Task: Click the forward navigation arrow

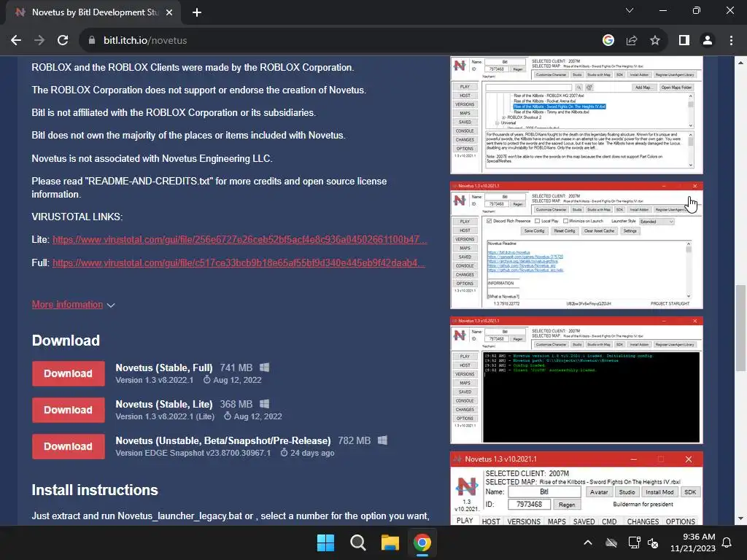Action: coord(39,41)
